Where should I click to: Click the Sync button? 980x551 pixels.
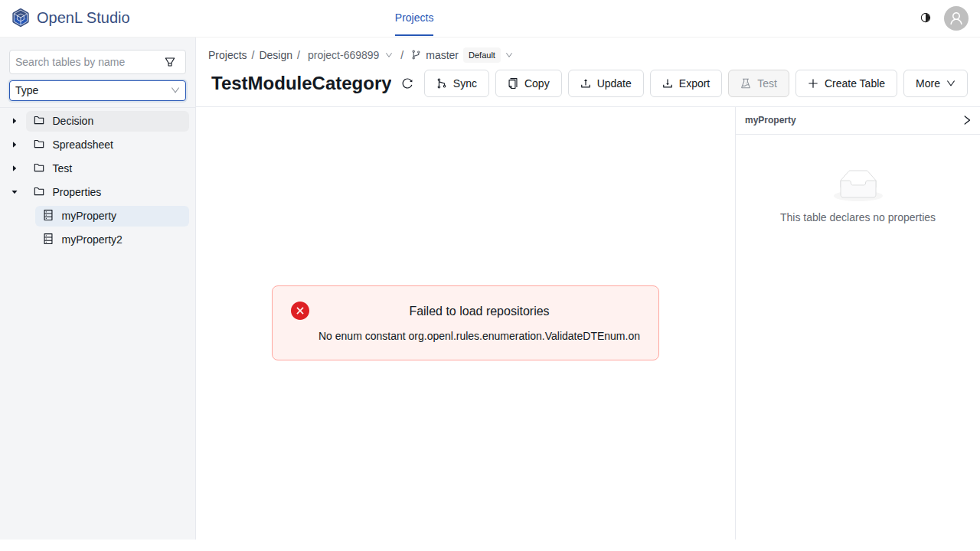(x=456, y=83)
